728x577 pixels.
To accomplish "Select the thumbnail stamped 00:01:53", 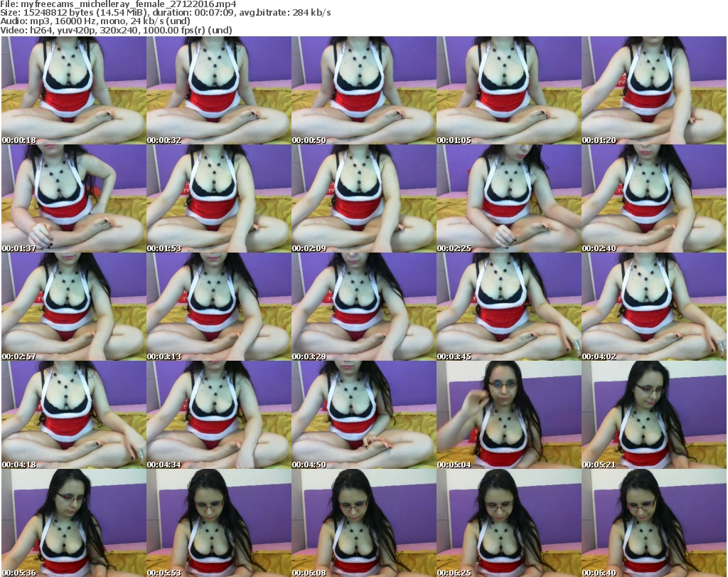I will pos(219,198).
